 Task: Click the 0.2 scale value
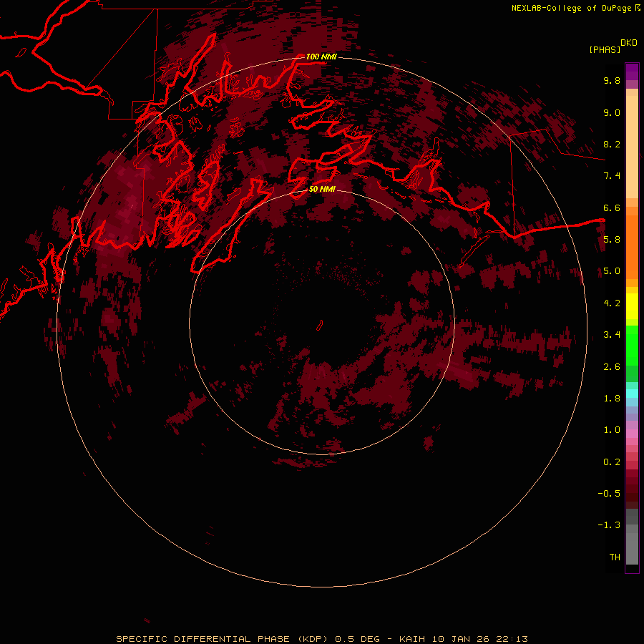612,462
